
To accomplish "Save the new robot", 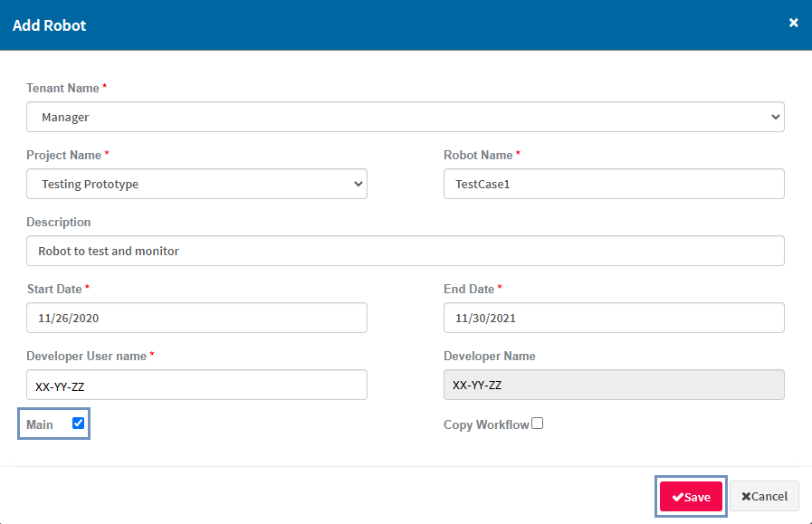I will pos(691,497).
